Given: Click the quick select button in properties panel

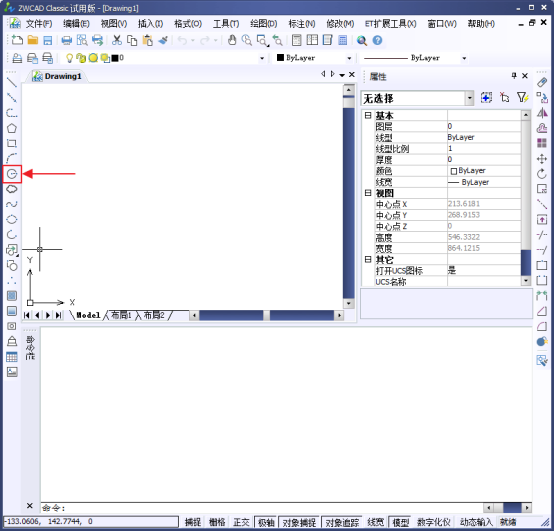Looking at the screenshot, I should (x=523, y=98).
